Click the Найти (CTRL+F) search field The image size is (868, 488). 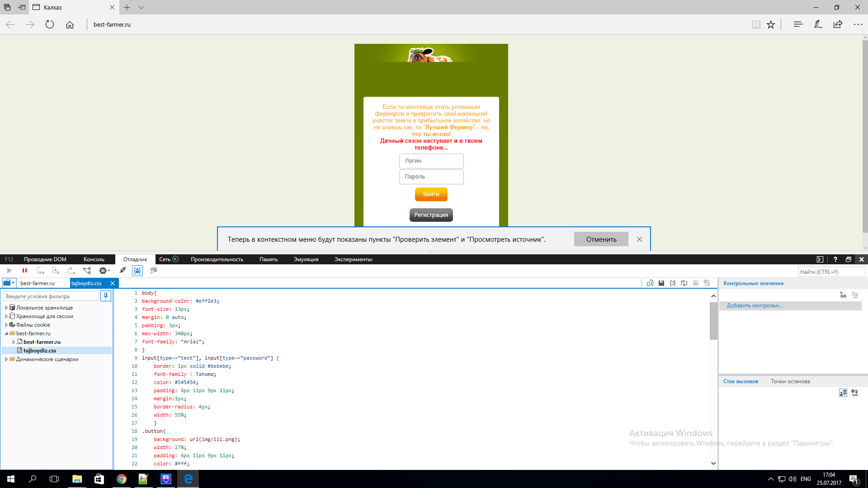pos(831,272)
